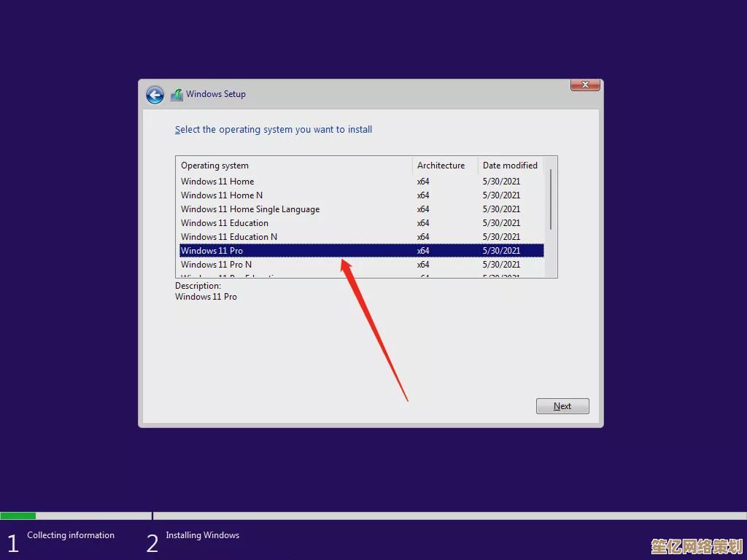Sort list by Operating system column
The image size is (747, 560).
tap(214, 165)
